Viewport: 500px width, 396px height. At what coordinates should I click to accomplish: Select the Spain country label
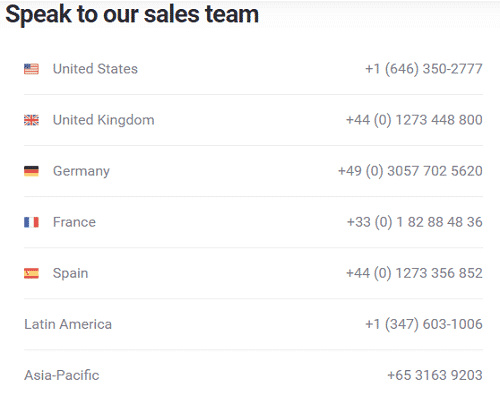[x=71, y=273]
